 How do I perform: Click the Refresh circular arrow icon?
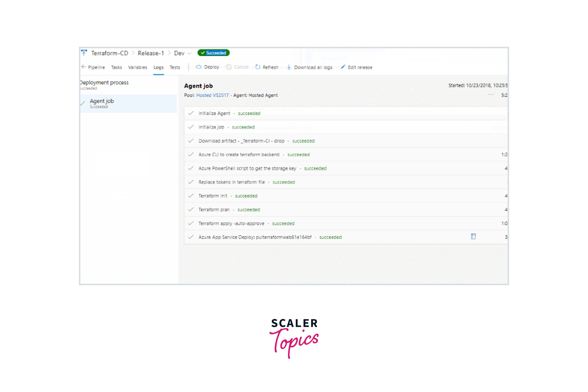(258, 67)
